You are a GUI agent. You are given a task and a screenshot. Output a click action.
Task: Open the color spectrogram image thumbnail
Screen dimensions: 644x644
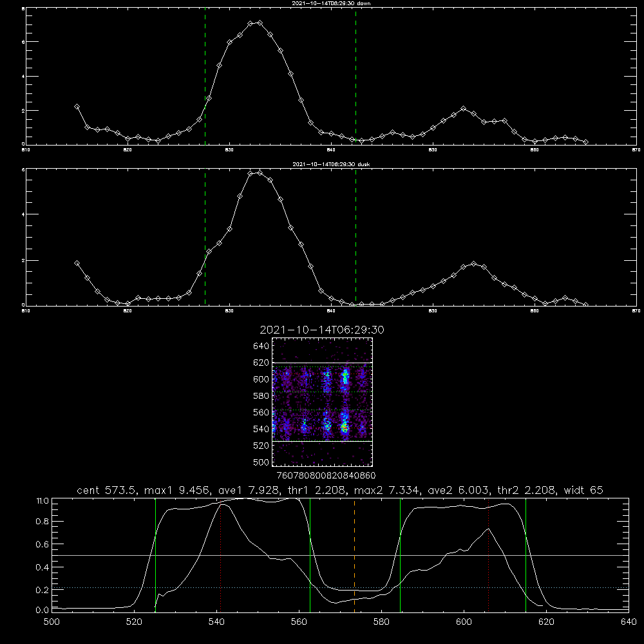[x=323, y=402]
